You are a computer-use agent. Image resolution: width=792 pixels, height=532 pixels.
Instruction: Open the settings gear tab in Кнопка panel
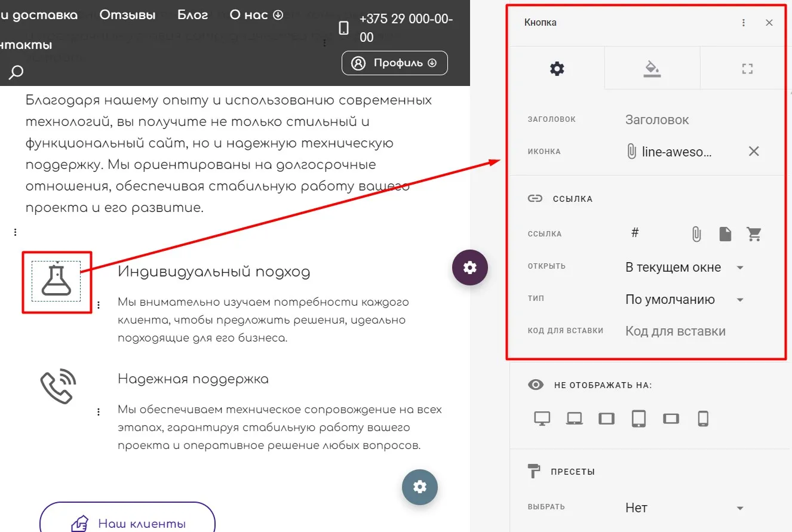(557, 68)
